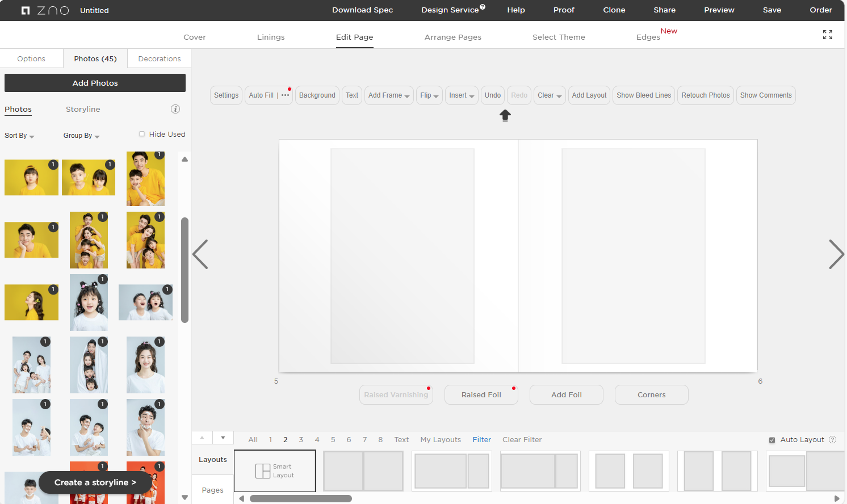Open the Design Service help question mark
Viewport: 847px width, 504px height.
(483, 7)
